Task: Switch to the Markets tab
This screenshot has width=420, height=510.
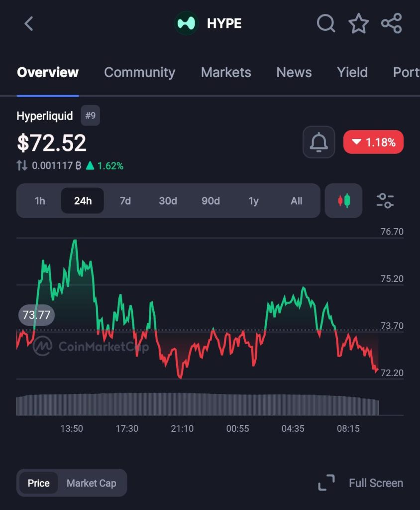Action: click(x=226, y=72)
